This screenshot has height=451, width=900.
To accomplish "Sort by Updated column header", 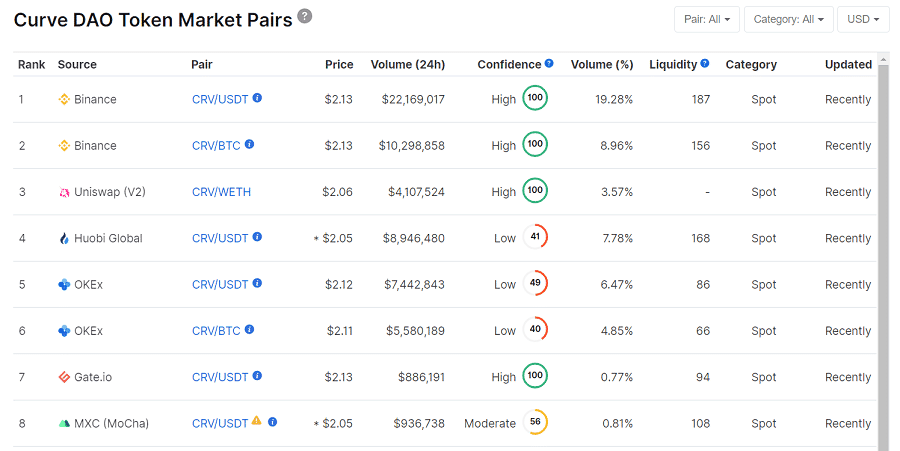I will [848, 64].
